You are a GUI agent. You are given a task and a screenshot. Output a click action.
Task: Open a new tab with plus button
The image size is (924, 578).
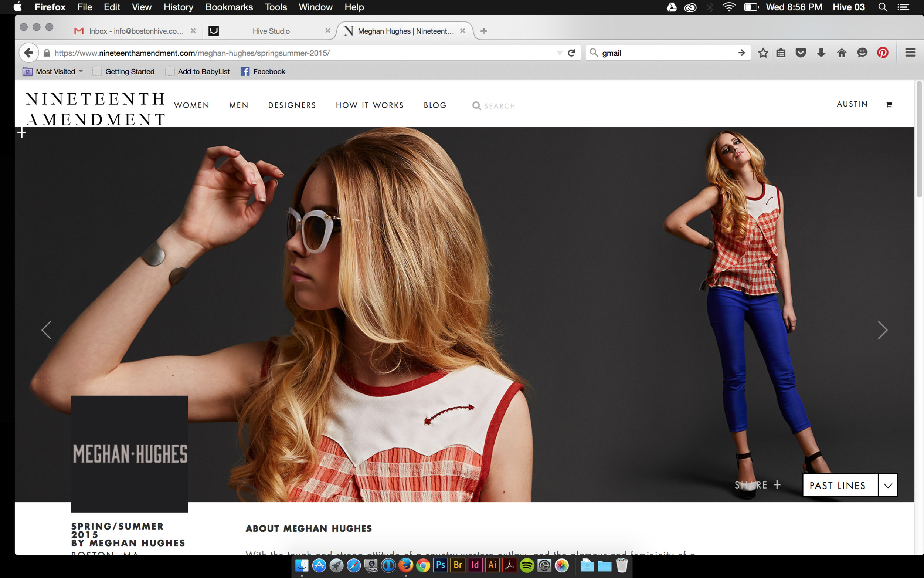(483, 31)
